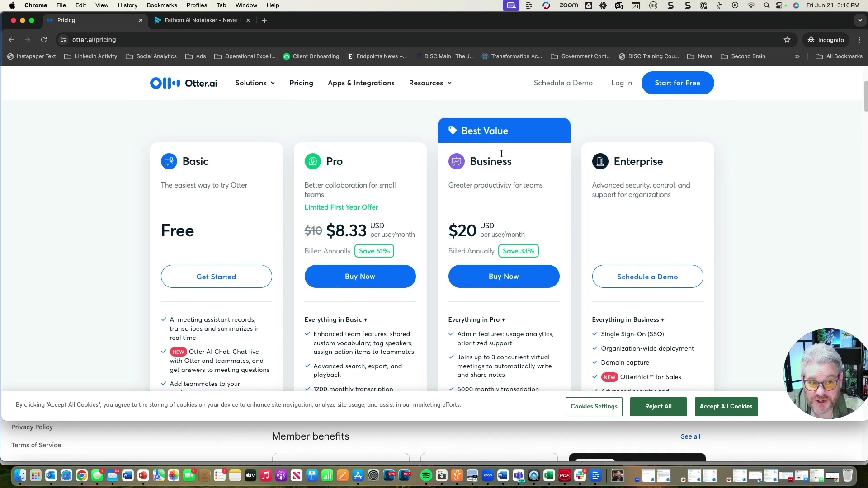Click the Basic plan icon

tap(169, 161)
